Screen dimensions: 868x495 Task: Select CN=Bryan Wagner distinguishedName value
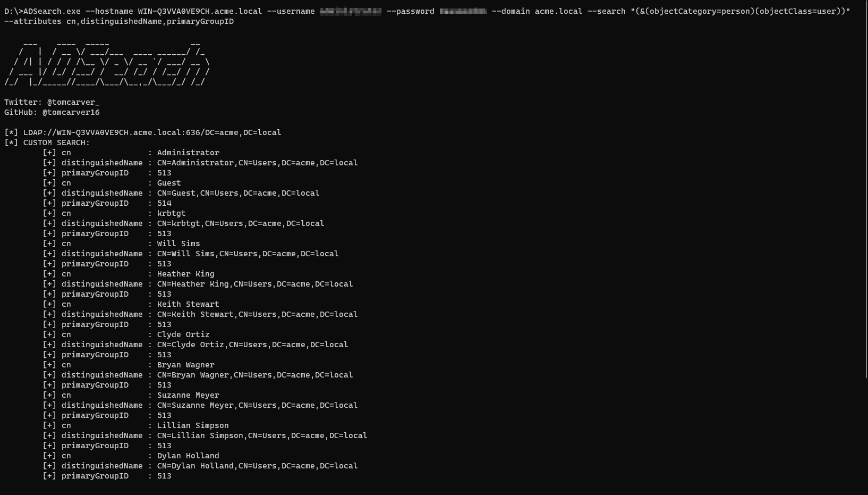(255, 375)
